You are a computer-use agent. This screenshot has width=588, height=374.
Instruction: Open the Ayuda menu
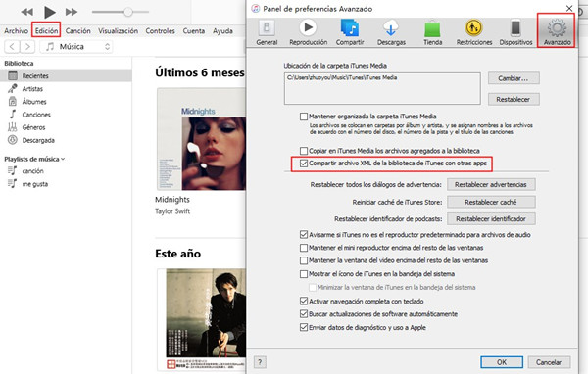222,31
